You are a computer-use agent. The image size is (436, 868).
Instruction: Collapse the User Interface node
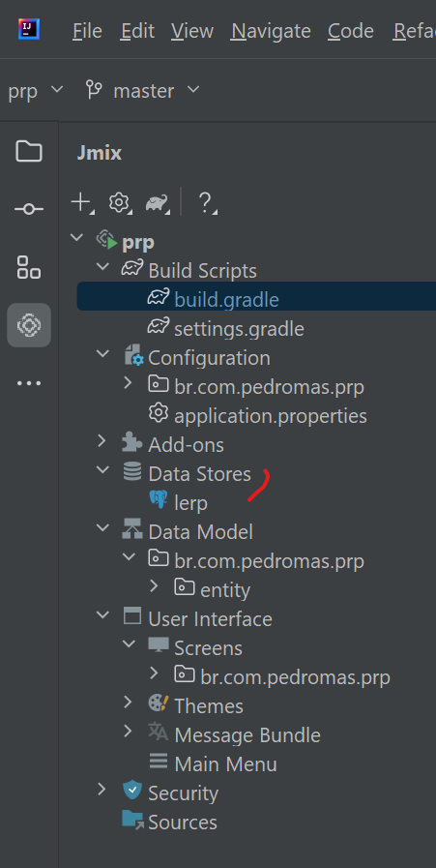pos(102,614)
